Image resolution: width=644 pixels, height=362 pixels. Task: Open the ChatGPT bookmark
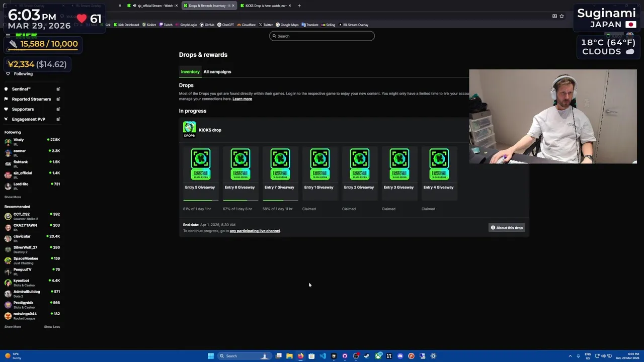click(x=226, y=25)
